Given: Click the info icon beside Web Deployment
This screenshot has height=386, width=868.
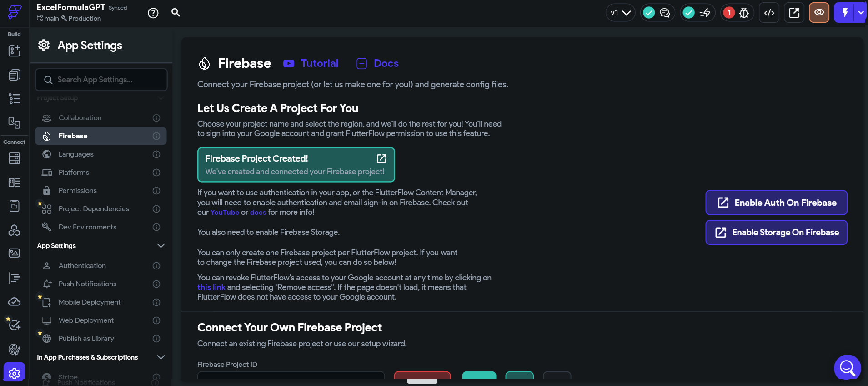Looking at the screenshot, I should (156, 320).
